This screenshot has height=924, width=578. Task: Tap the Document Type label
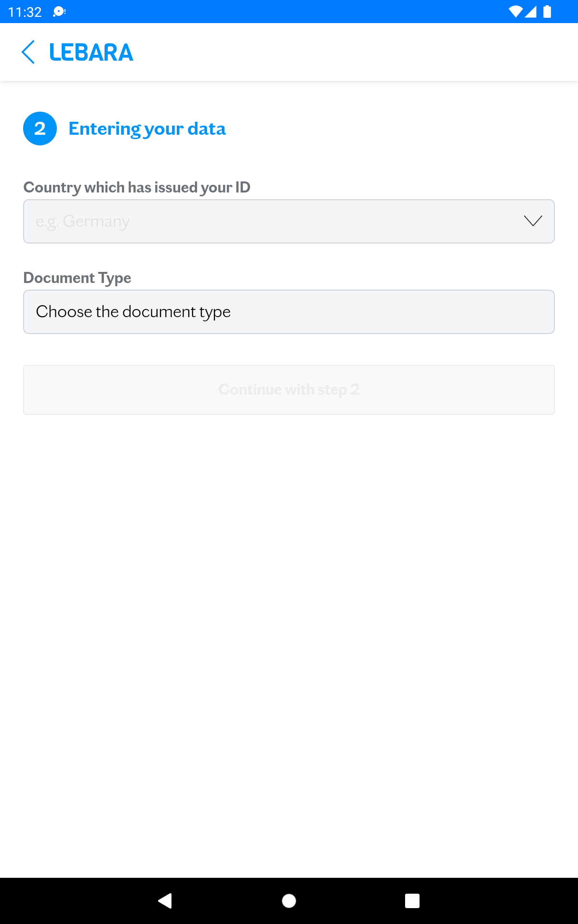(77, 278)
